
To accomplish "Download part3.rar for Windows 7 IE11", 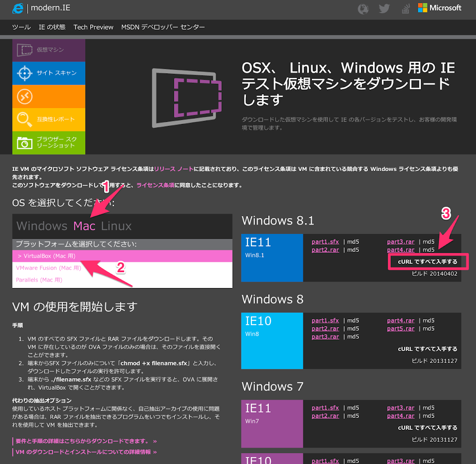I will pyautogui.click(x=401, y=408).
